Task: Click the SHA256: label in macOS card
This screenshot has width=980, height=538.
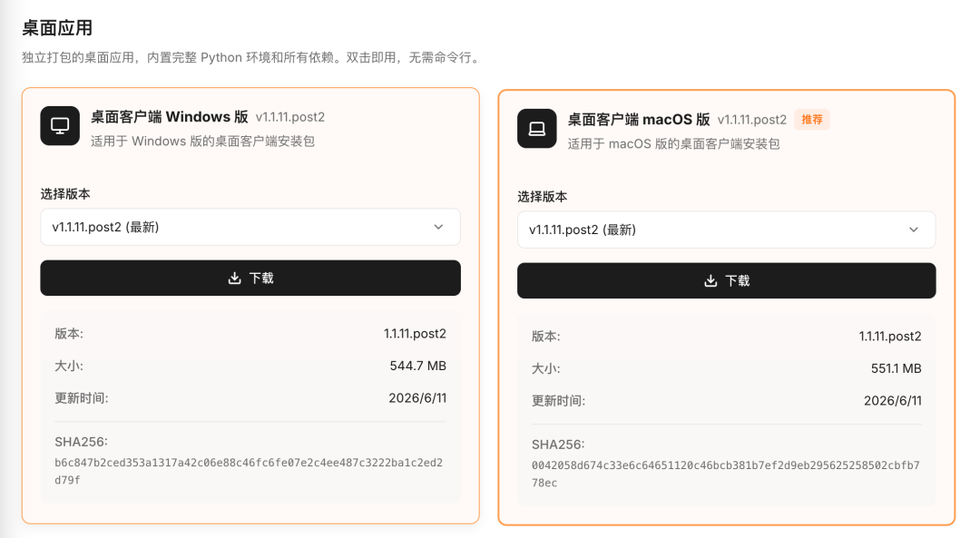Action: point(558,445)
